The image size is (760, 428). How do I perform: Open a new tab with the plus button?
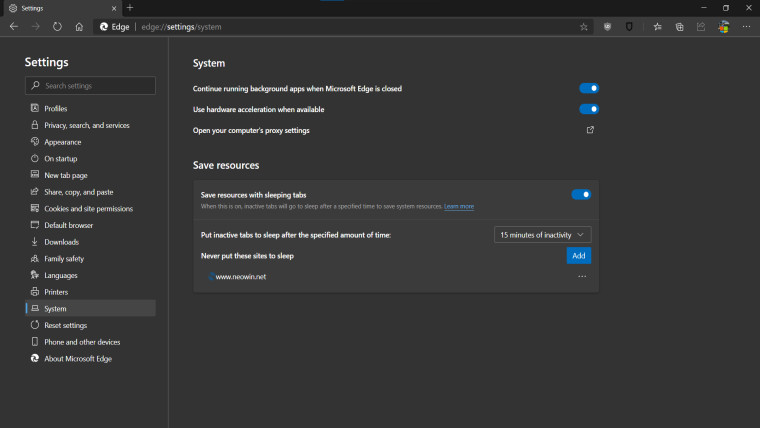[130, 8]
